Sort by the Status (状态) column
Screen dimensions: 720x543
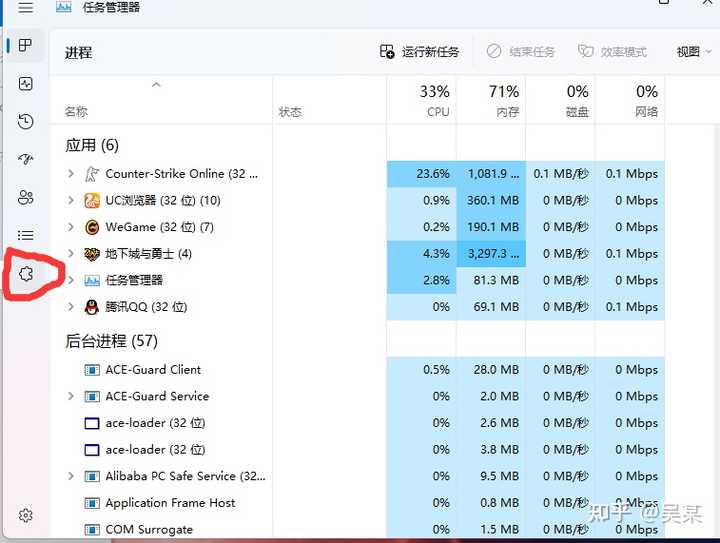[x=329, y=100]
